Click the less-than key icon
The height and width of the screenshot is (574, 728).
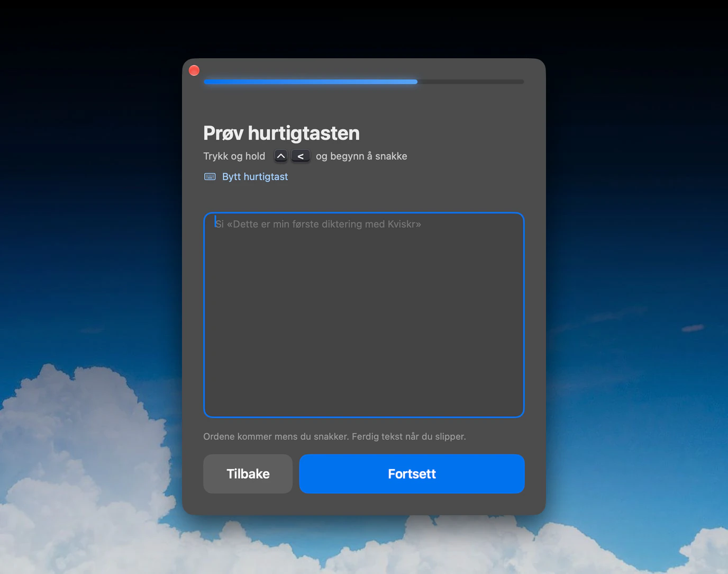click(301, 156)
